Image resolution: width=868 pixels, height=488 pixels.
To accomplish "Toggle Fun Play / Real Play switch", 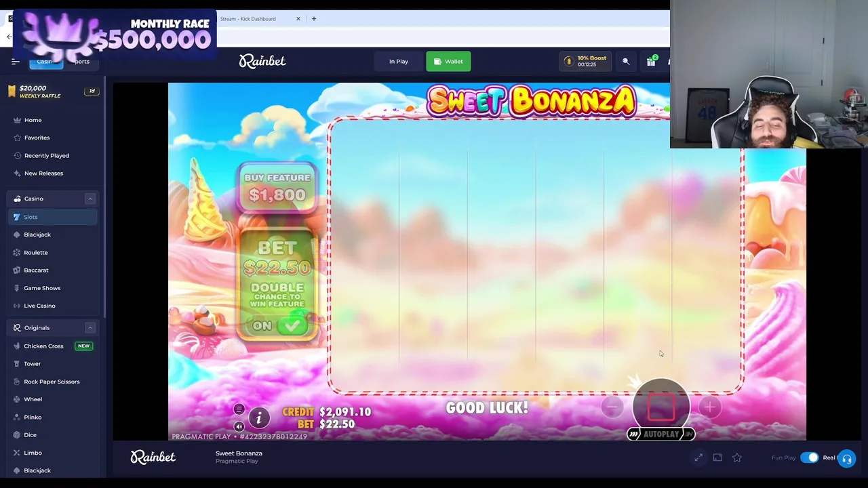I will tap(809, 457).
